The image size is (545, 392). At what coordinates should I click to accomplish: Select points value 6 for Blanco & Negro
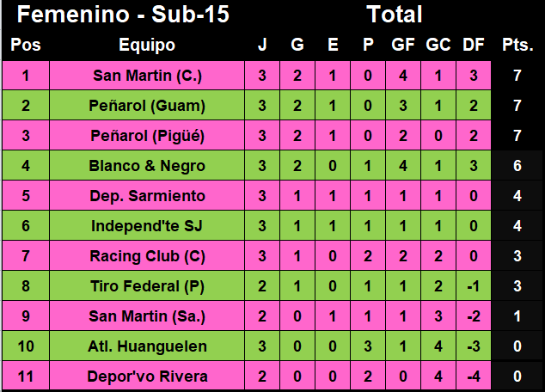pos(517,165)
